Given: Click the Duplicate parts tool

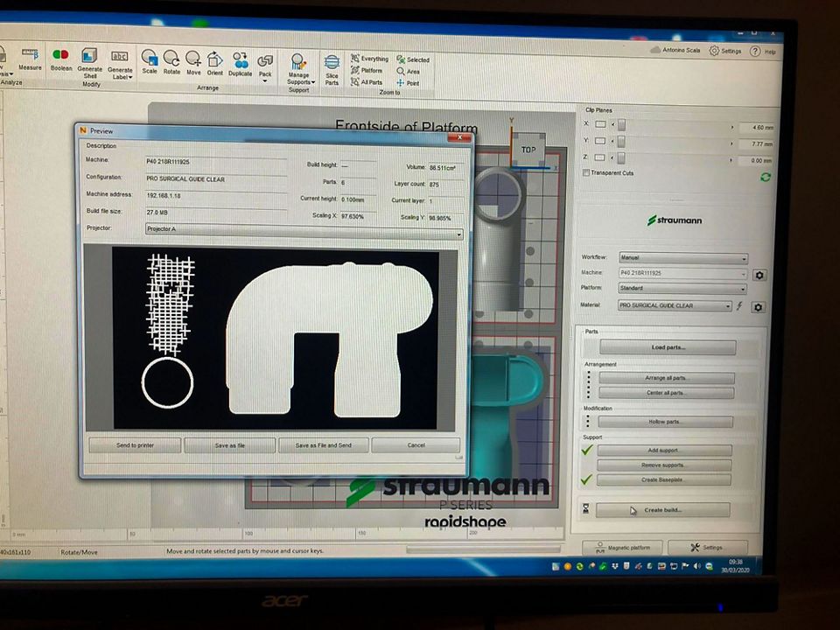Looking at the screenshot, I should (x=240, y=64).
